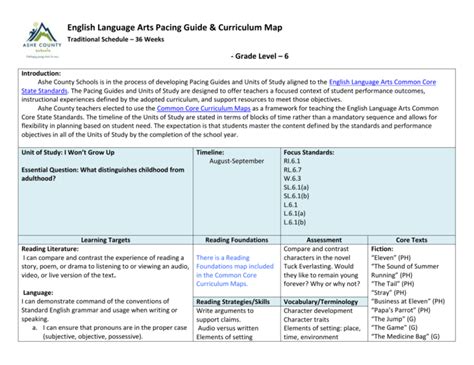Click the 'Learning Targets' column header
This screenshot has height=365, width=474.
pos(106,240)
